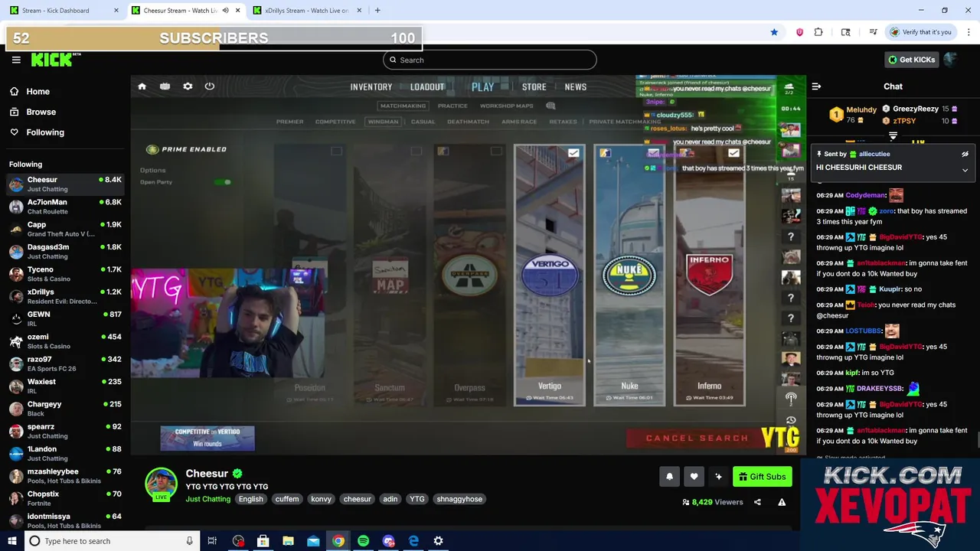Click the tab search icon in browser toolbar
Screen dimensions: 980x551
pyautogui.click(x=845, y=32)
